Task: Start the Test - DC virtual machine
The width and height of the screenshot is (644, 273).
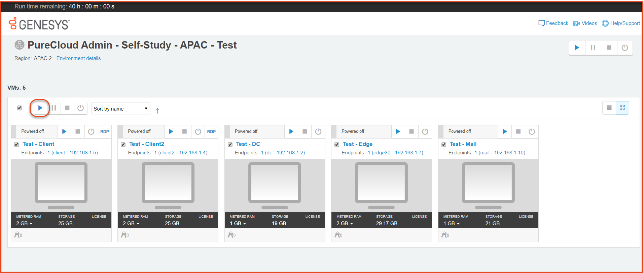Action: pyautogui.click(x=291, y=131)
